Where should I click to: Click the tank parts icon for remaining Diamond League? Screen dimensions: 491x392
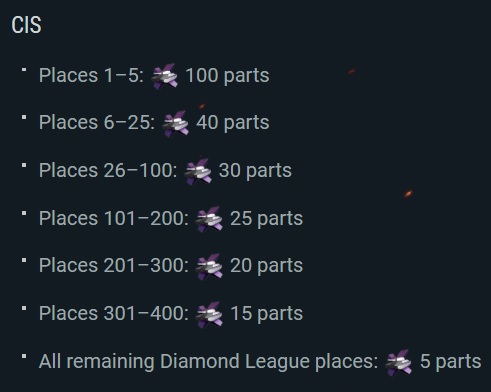pyautogui.click(x=399, y=362)
